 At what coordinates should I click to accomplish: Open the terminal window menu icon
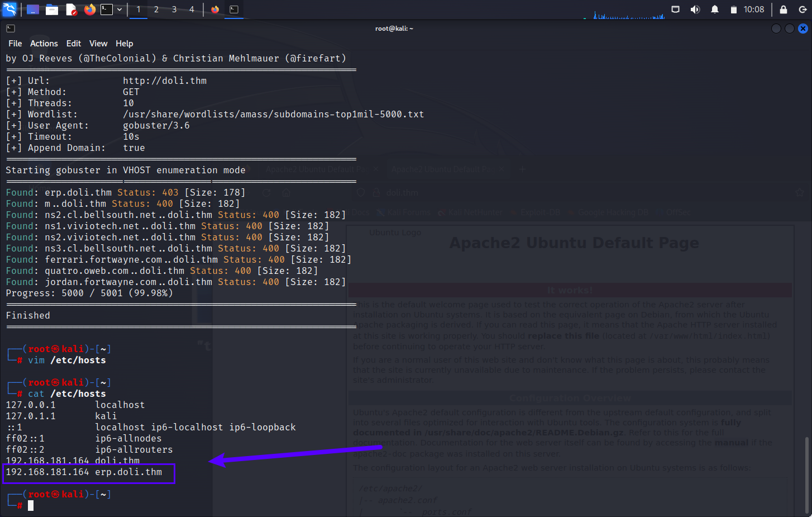(11, 29)
